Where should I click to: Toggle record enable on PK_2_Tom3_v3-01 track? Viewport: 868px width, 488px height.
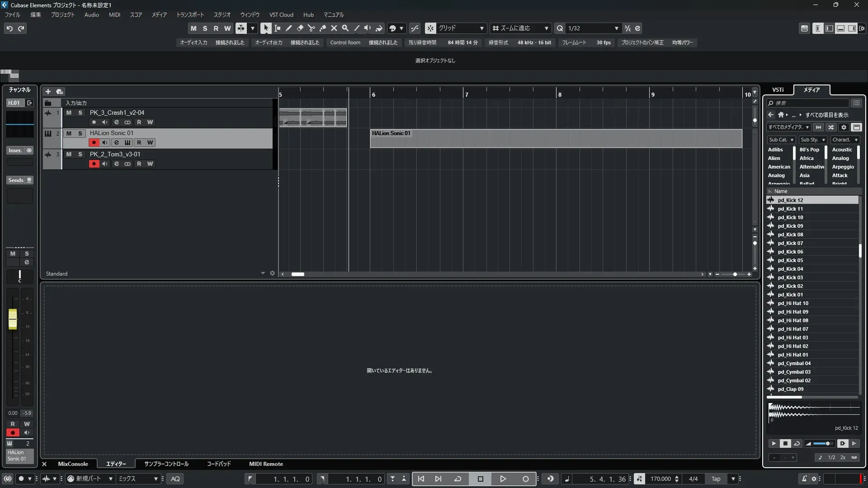click(x=94, y=164)
